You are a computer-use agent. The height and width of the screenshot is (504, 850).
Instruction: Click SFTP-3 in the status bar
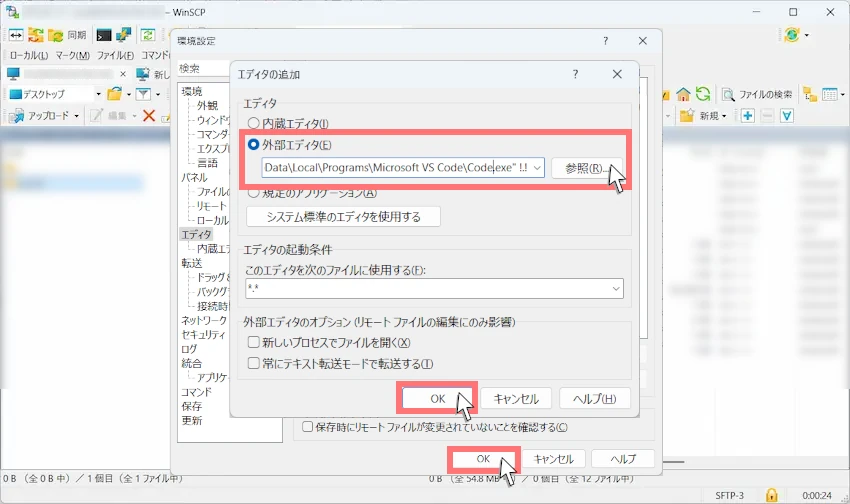[x=730, y=495]
